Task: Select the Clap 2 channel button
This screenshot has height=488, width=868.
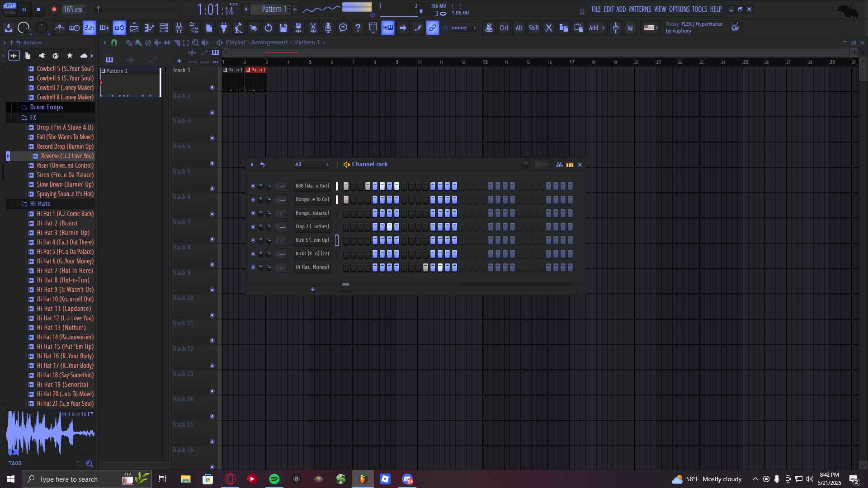Action: coord(312,227)
